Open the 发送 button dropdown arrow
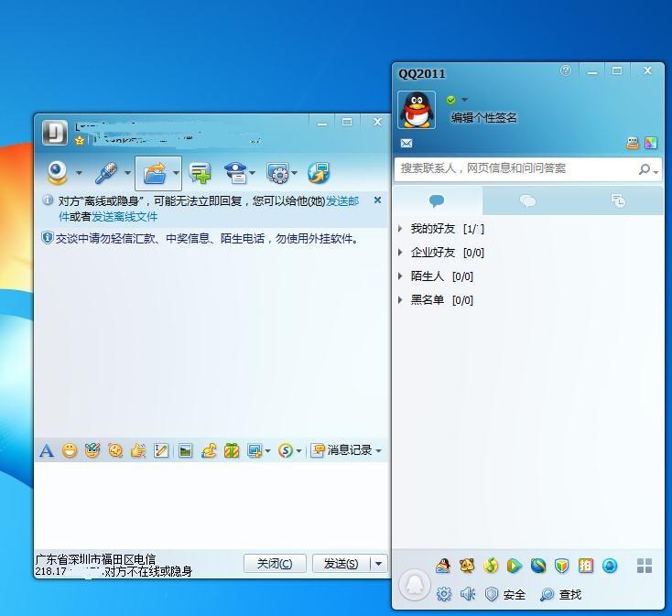Viewport: 672px width, 616px height. 378,564
